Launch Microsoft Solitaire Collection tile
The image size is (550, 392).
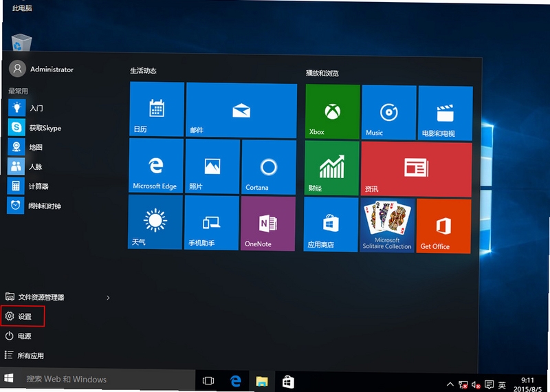coord(387,226)
